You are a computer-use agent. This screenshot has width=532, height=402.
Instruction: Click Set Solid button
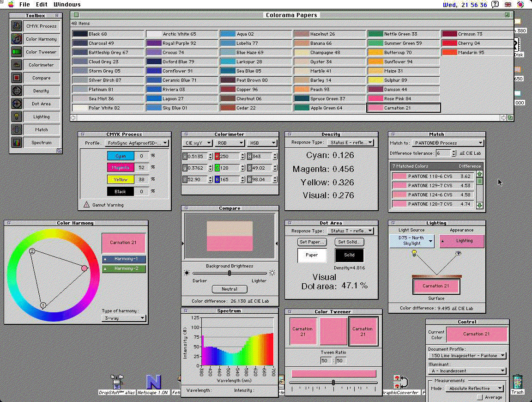tap(350, 242)
